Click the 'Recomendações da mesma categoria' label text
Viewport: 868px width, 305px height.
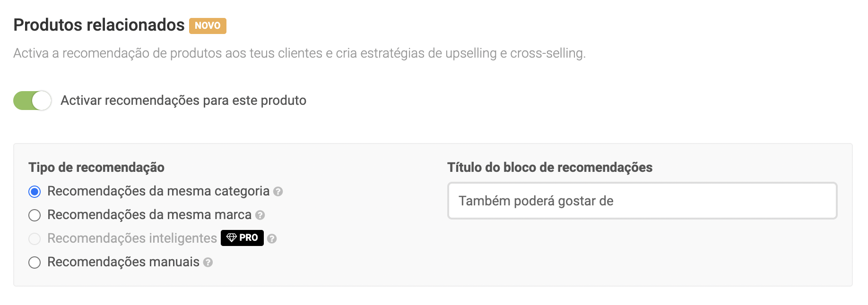click(x=158, y=191)
